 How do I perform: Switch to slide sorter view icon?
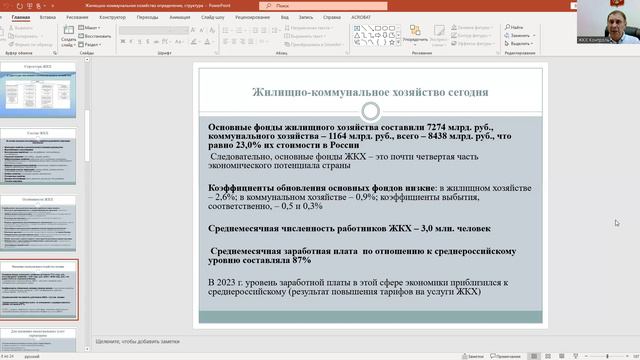click(x=548, y=356)
